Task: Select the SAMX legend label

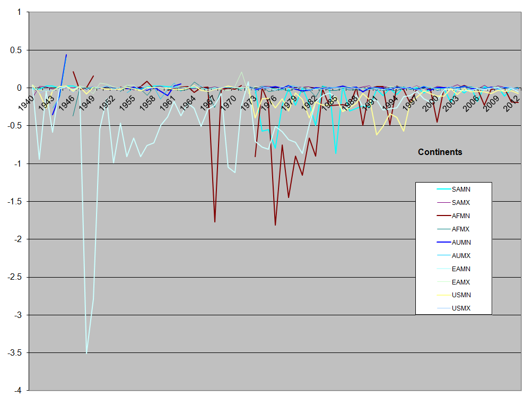Action: pos(461,203)
